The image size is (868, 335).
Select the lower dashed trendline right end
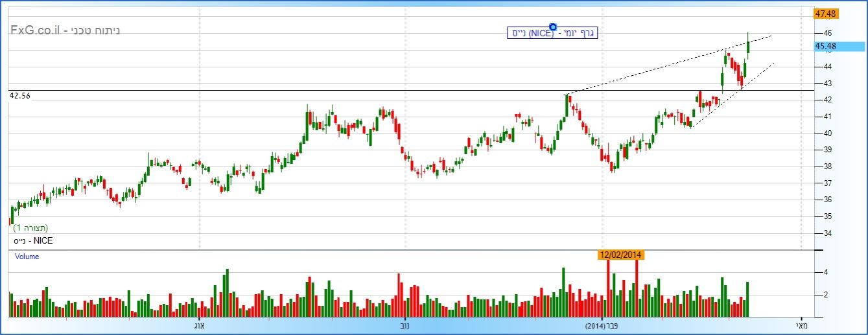(x=774, y=63)
